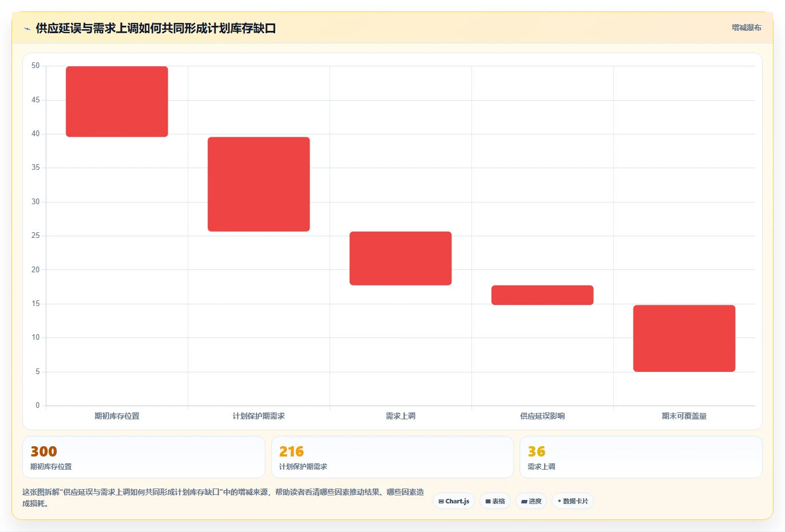Select the 表格 tag pill

495,501
